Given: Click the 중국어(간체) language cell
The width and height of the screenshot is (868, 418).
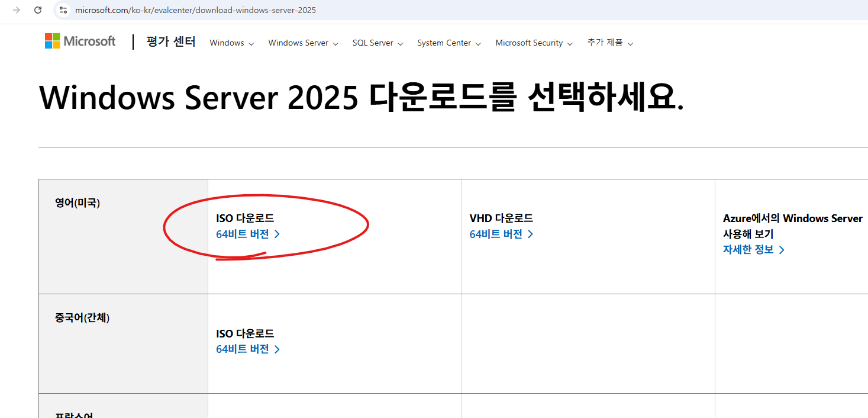Looking at the screenshot, I should point(123,343).
